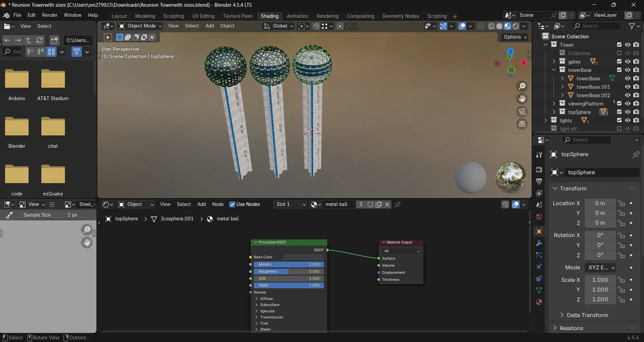Enable the light off collection checkbox
644x342 pixels.
tap(619, 129)
